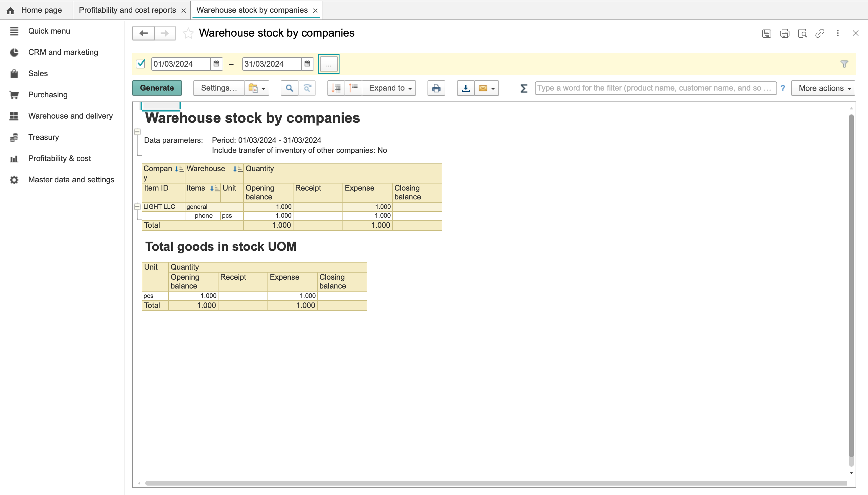Open the Expand to dropdown
Viewport: 868px width, 495px height.
coord(389,88)
